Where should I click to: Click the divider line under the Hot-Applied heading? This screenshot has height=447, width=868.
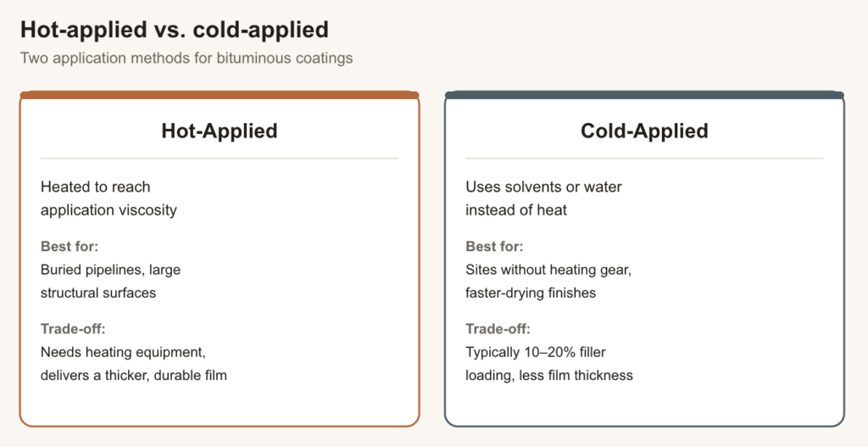[220, 159]
